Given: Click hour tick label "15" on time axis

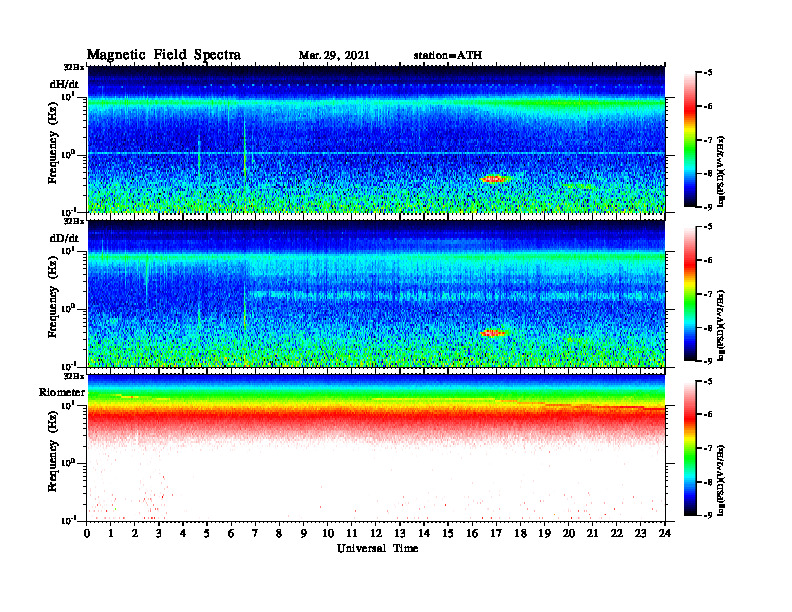Looking at the screenshot, I should point(448,533).
